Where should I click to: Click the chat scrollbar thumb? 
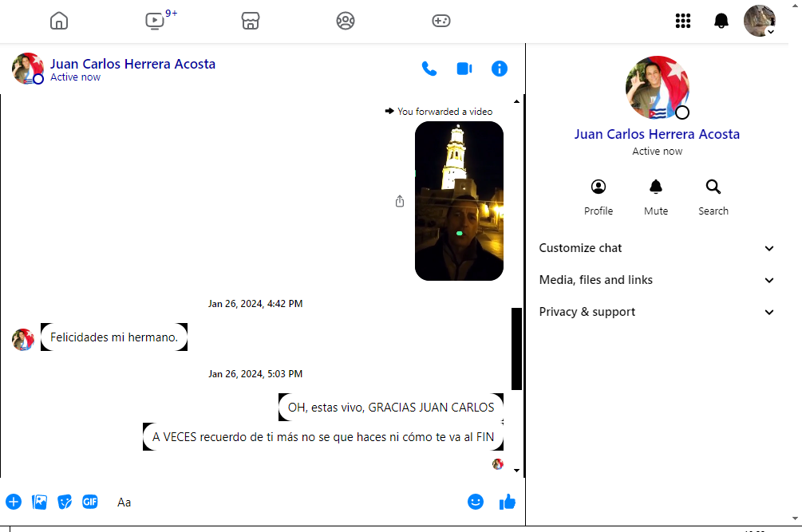(516, 349)
